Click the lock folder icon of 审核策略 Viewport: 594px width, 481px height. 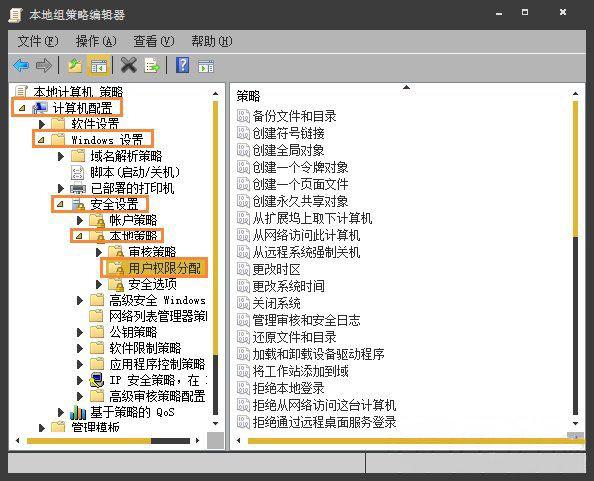[116, 252]
